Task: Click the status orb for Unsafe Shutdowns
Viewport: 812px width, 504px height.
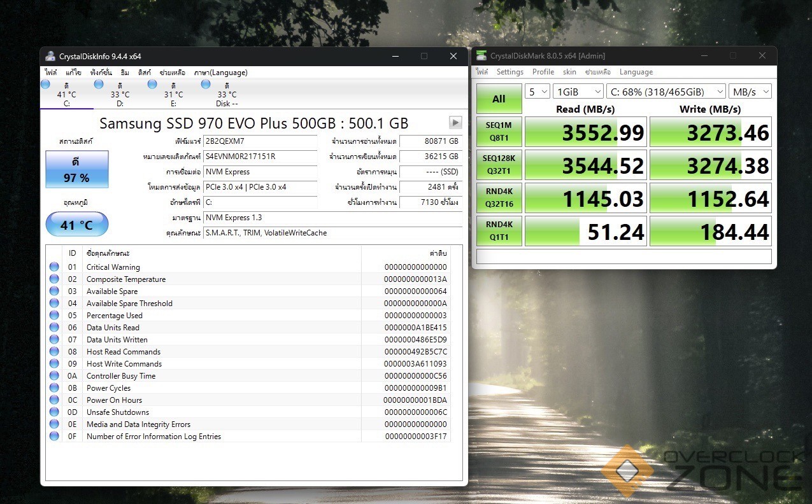Action: 54,412
